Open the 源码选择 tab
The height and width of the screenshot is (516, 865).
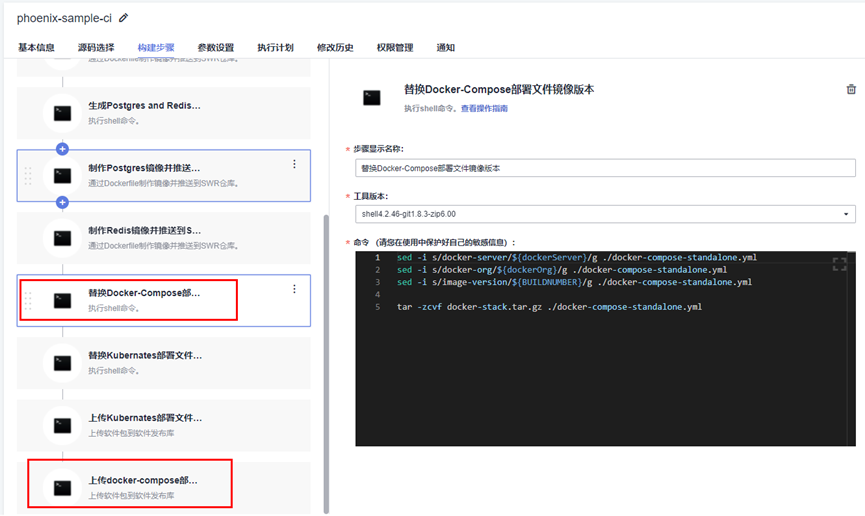point(96,47)
